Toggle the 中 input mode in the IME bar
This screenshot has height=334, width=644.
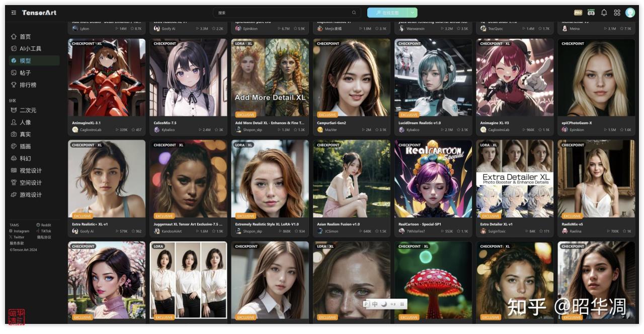click(375, 304)
